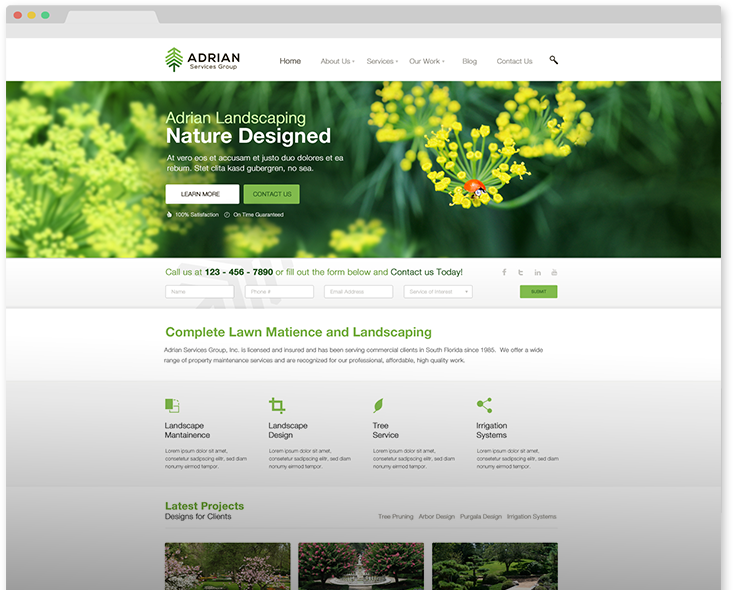Open the Facebook social icon
Viewport: 734px width, 590px height.
click(504, 272)
